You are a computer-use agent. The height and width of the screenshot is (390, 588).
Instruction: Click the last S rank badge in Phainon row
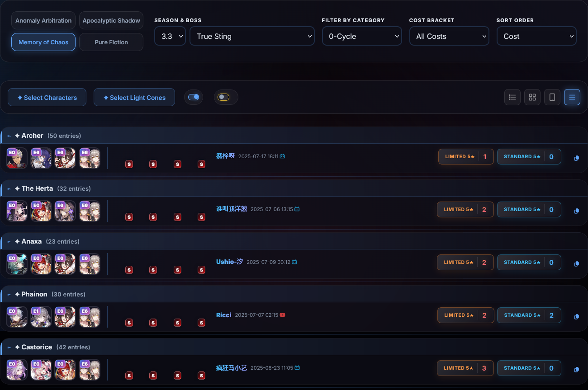pos(202,323)
